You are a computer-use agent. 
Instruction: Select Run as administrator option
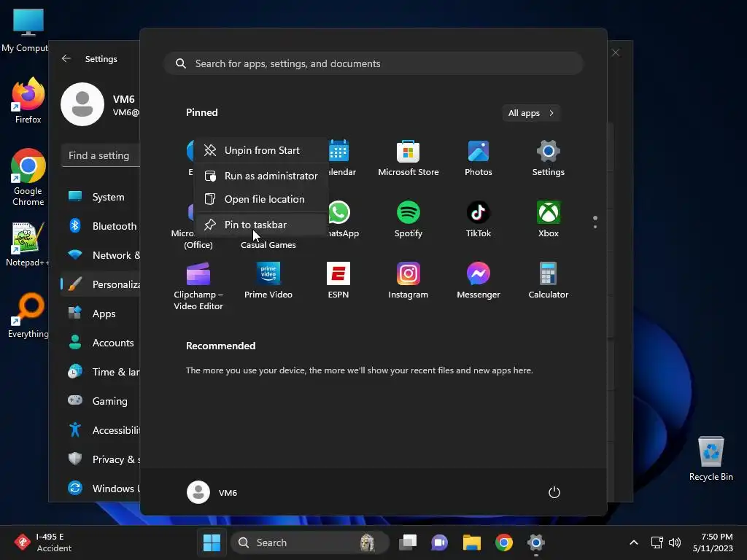[262, 176]
